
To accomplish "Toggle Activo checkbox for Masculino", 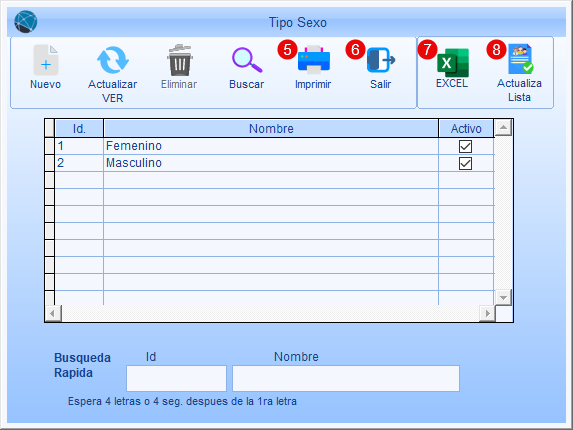I will [465, 163].
